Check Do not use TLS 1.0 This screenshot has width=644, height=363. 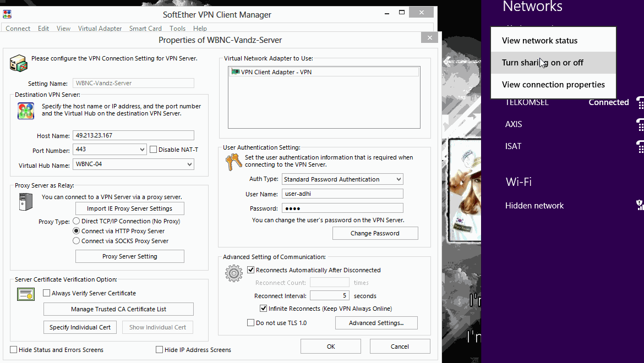pyautogui.click(x=250, y=323)
